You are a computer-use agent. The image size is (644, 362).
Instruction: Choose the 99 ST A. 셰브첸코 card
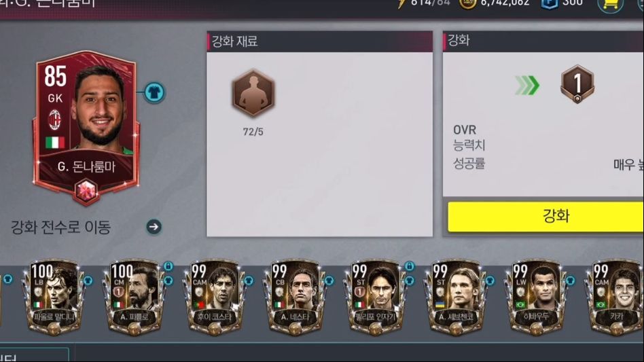tap(455, 297)
